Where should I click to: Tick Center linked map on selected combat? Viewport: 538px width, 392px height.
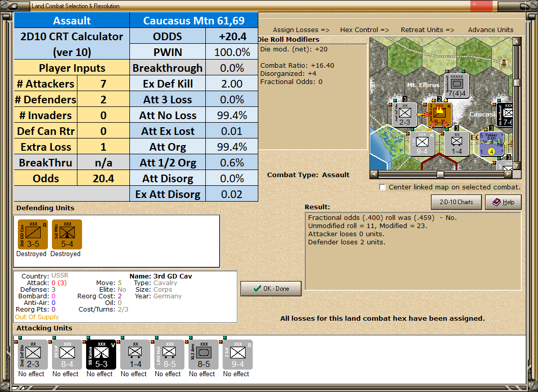coord(383,187)
